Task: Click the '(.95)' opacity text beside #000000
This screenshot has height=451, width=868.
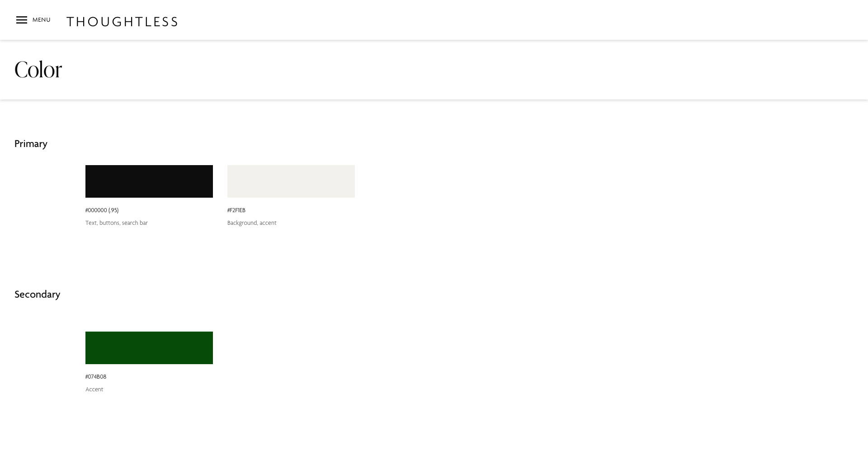Action: (113, 210)
